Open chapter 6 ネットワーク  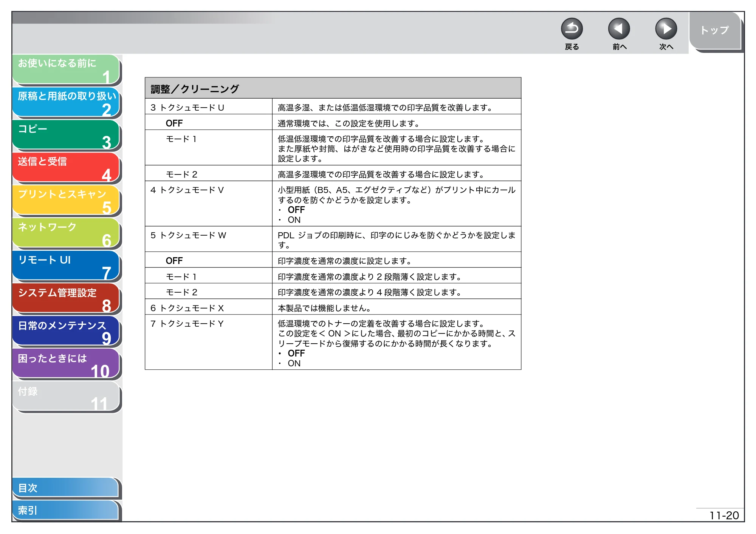pos(66,233)
